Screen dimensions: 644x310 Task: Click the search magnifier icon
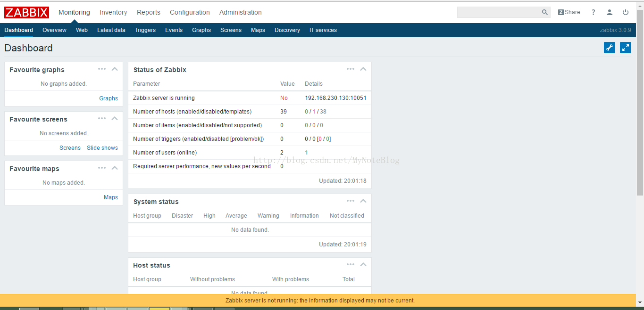point(545,12)
